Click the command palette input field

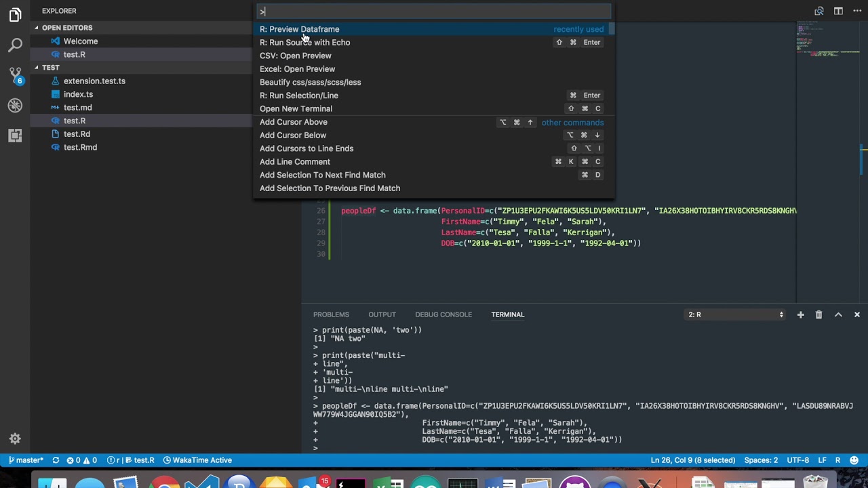pos(434,12)
